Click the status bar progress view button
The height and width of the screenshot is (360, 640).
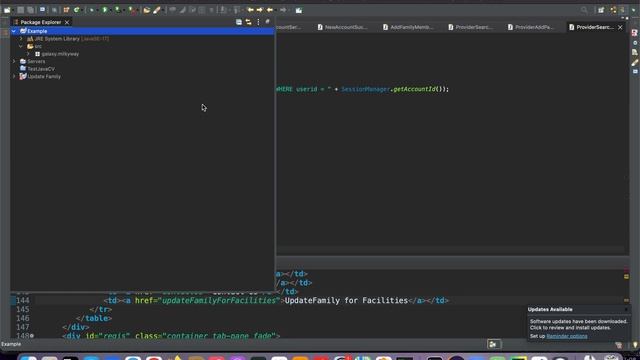click(493, 344)
